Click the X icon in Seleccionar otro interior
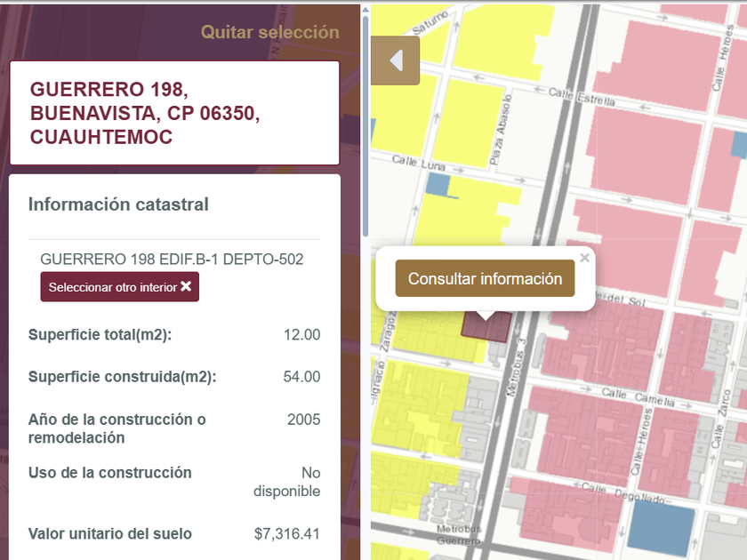Screen dimensions: 747x560 tap(186, 286)
